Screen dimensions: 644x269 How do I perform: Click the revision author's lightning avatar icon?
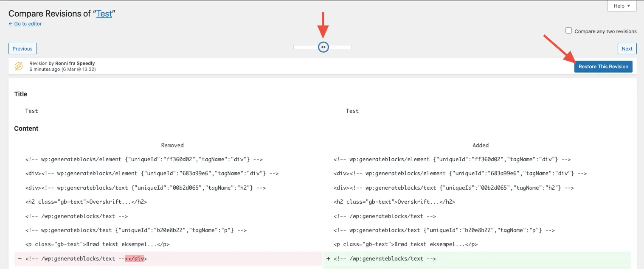point(19,66)
